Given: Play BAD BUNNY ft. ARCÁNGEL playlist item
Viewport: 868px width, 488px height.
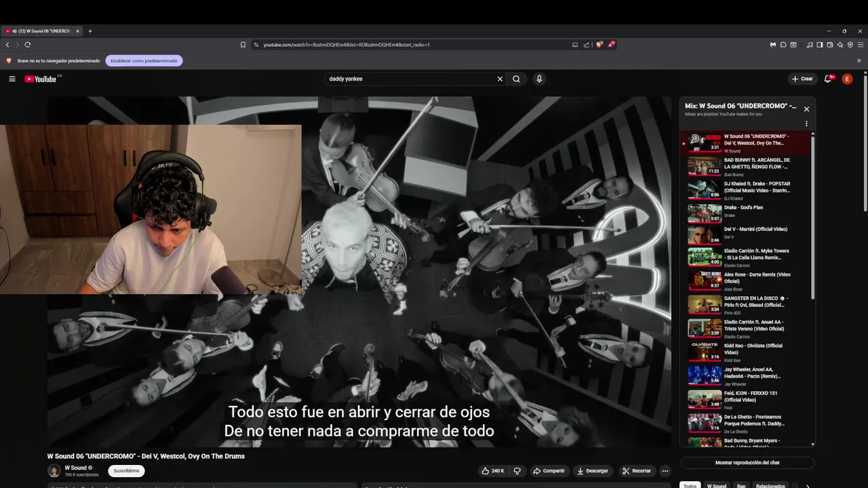Looking at the screenshot, I should 747,167.
